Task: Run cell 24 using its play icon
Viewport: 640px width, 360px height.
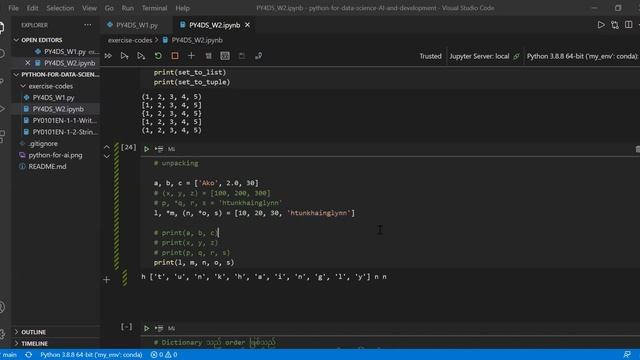Action: coord(146,149)
